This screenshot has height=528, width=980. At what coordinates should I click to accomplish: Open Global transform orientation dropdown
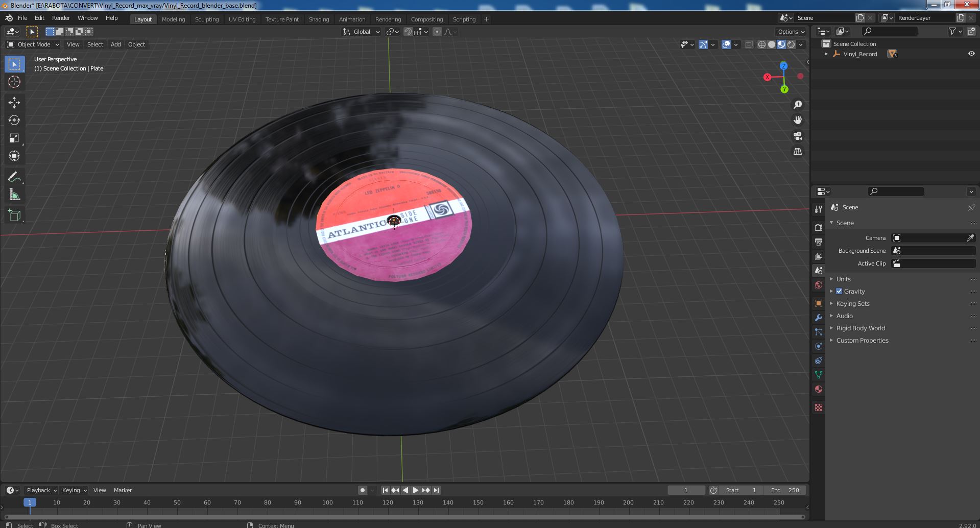click(x=362, y=32)
